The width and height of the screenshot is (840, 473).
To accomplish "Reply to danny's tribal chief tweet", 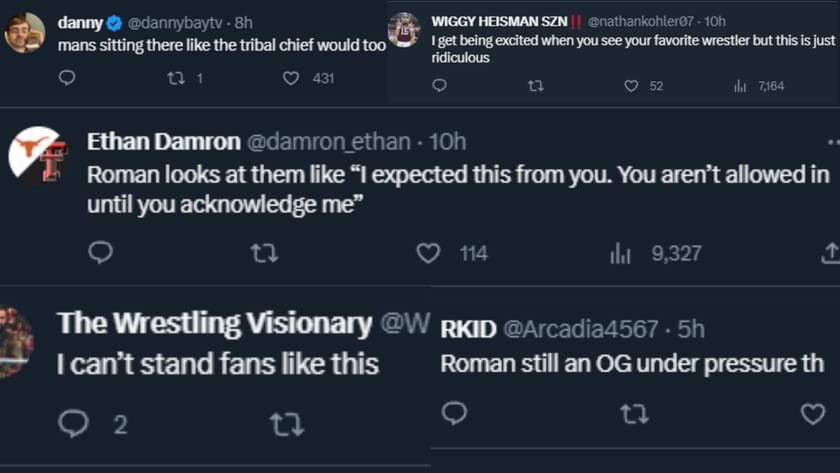I will click(x=67, y=77).
